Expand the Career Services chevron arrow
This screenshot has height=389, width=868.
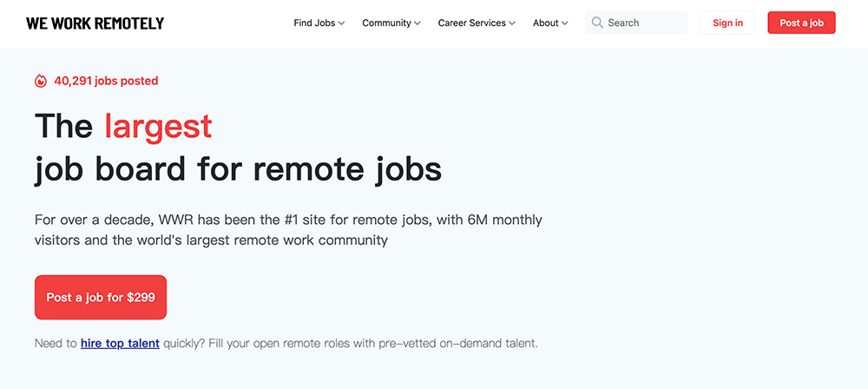click(512, 23)
